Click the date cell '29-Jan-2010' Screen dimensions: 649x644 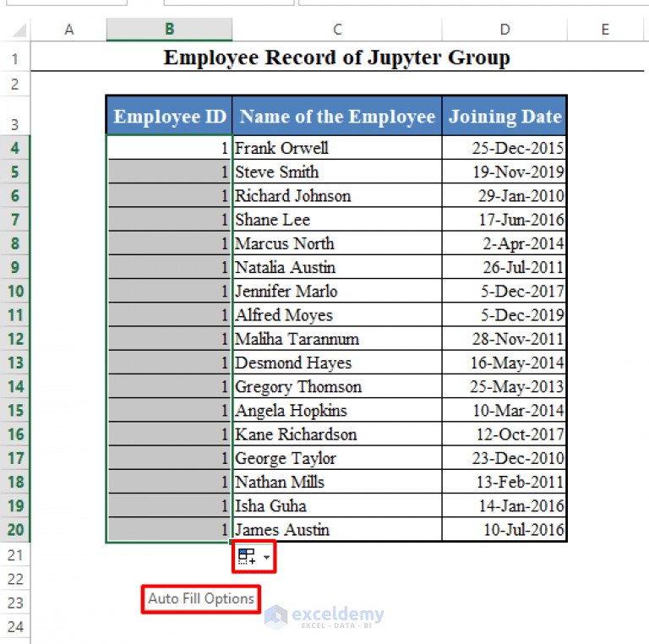pyautogui.click(x=504, y=195)
